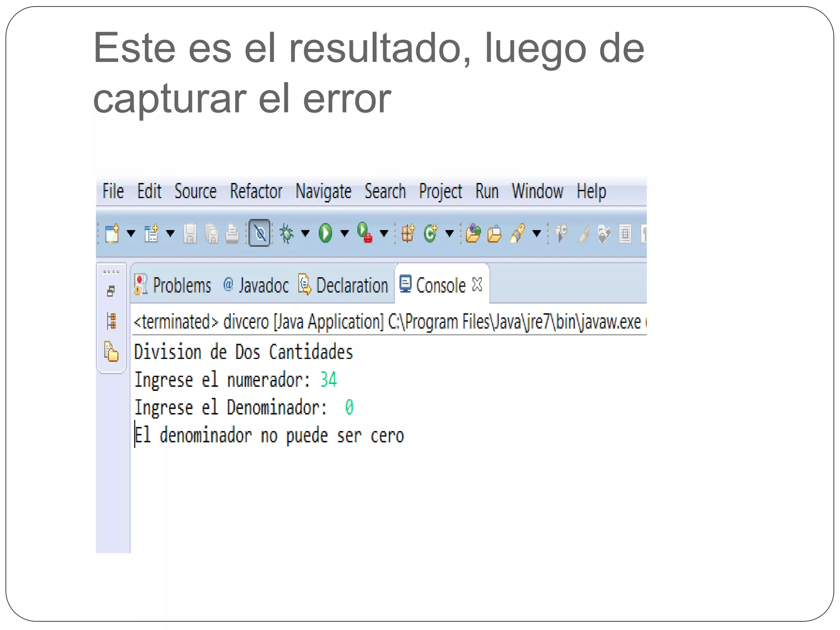Open the Window menu

538,191
